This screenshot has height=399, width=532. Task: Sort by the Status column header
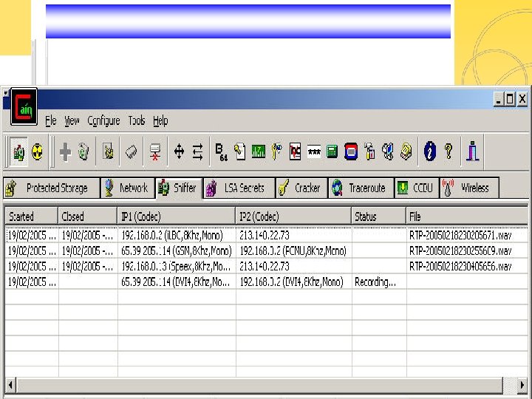pyautogui.click(x=378, y=216)
